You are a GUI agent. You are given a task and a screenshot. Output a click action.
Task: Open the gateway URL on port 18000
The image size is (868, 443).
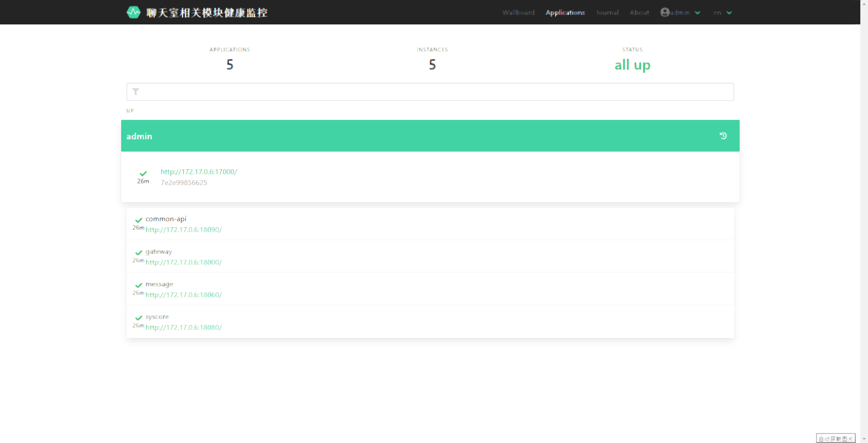point(184,262)
